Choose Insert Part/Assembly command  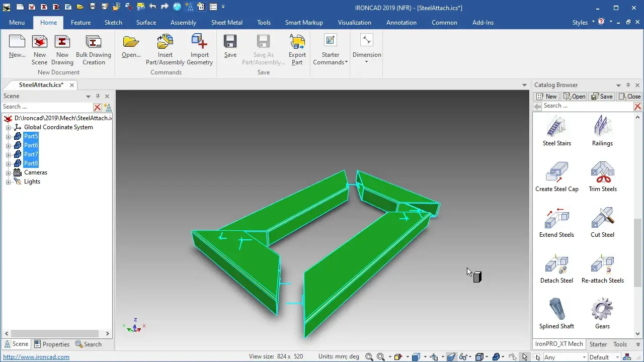pos(165,49)
